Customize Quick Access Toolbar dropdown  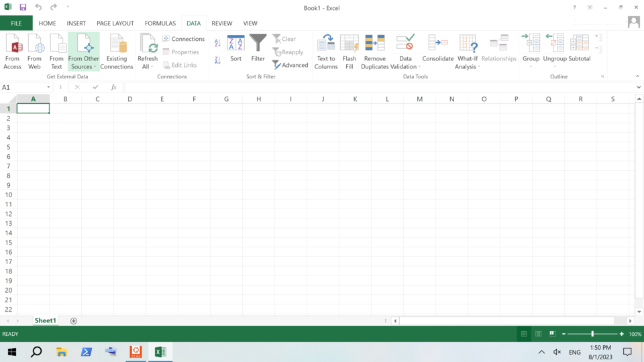68,7
